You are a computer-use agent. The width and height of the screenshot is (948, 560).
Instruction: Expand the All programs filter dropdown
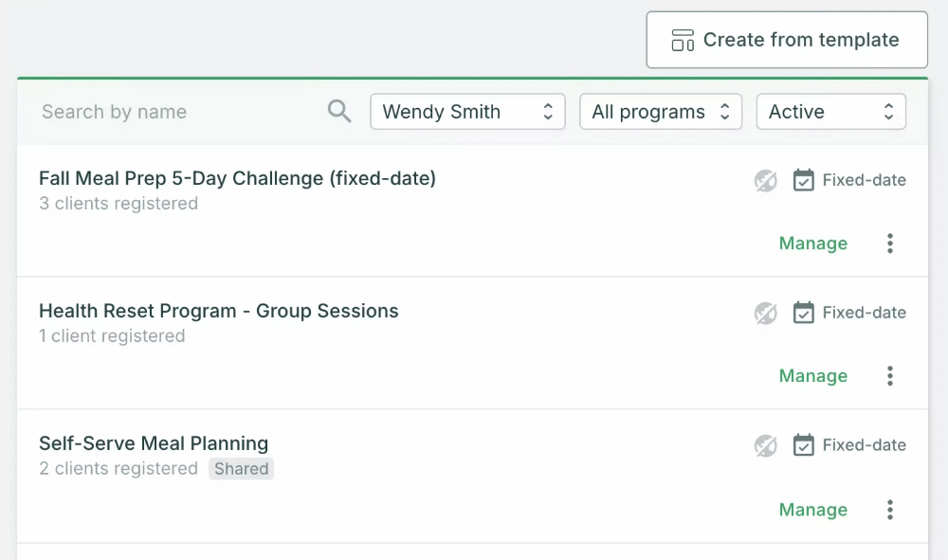[660, 112]
